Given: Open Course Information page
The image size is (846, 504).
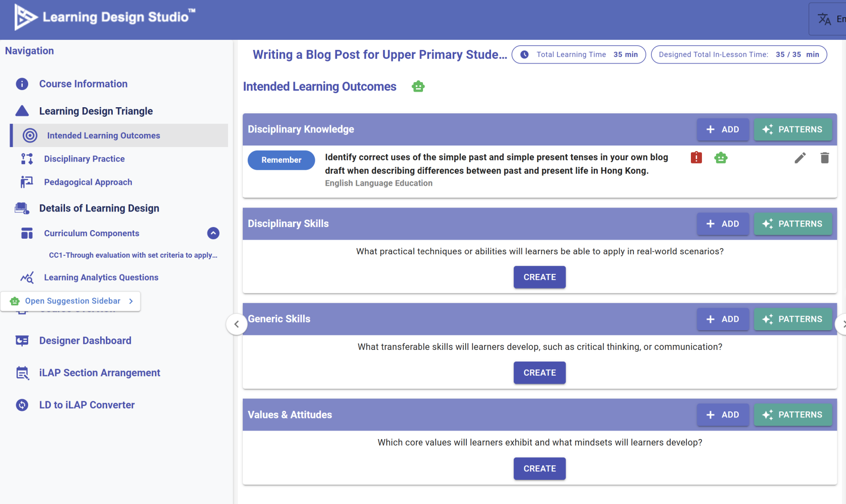Looking at the screenshot, I should 83,84.
